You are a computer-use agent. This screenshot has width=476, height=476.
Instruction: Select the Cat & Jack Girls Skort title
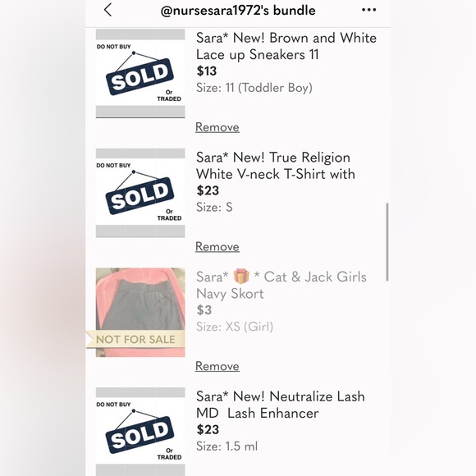point(281,285)
